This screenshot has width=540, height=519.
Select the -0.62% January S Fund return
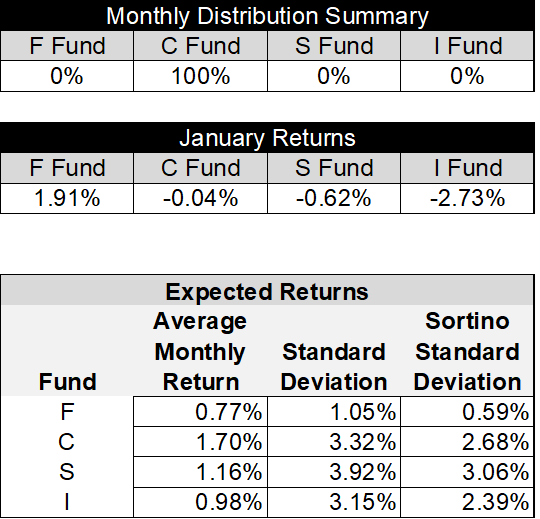click(x=334, y=198)
